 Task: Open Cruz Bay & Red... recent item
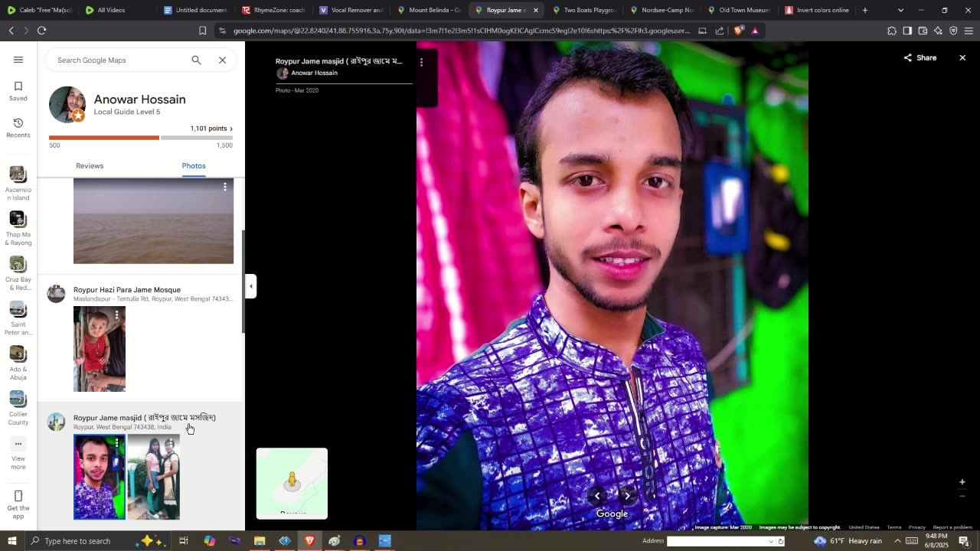click(x=18, y=274)
